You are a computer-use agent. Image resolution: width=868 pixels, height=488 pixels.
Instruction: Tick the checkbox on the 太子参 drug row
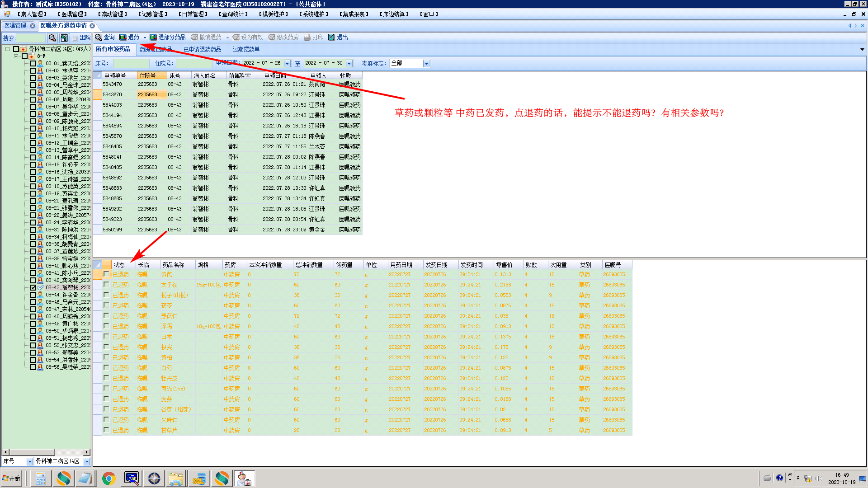tap(106, 285)
